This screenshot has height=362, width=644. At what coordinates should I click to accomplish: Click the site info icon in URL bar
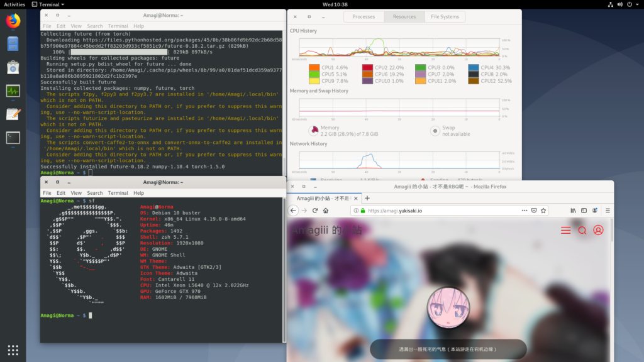pos(356,211)
